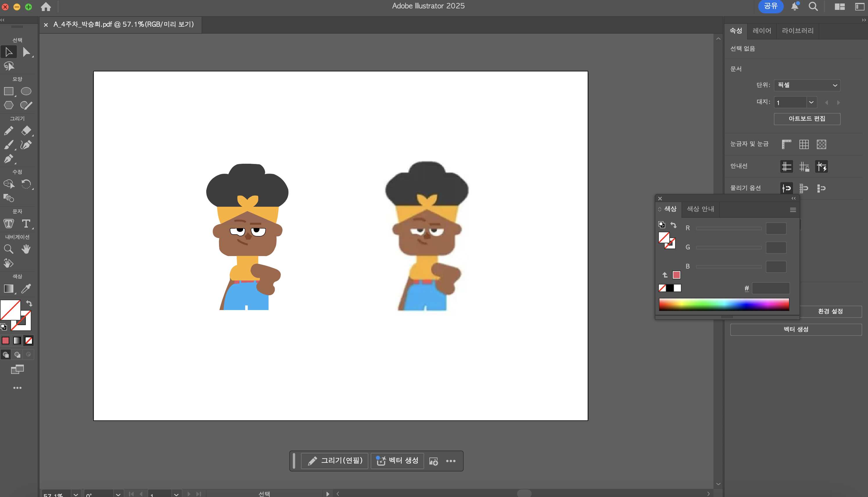The height and width of the screenshot is (497, 868).
Task: Open the 단위 units dropdown
Action: 806,85
